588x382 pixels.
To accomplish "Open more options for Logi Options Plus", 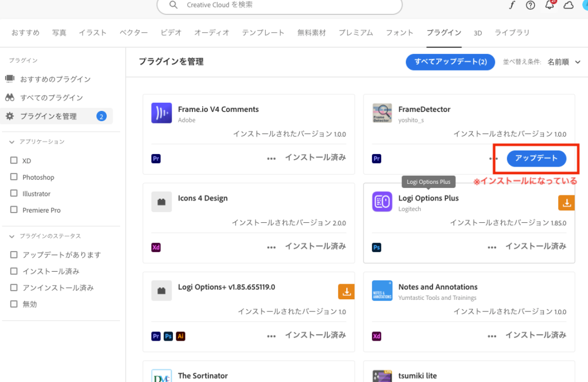I will (492, 247).
